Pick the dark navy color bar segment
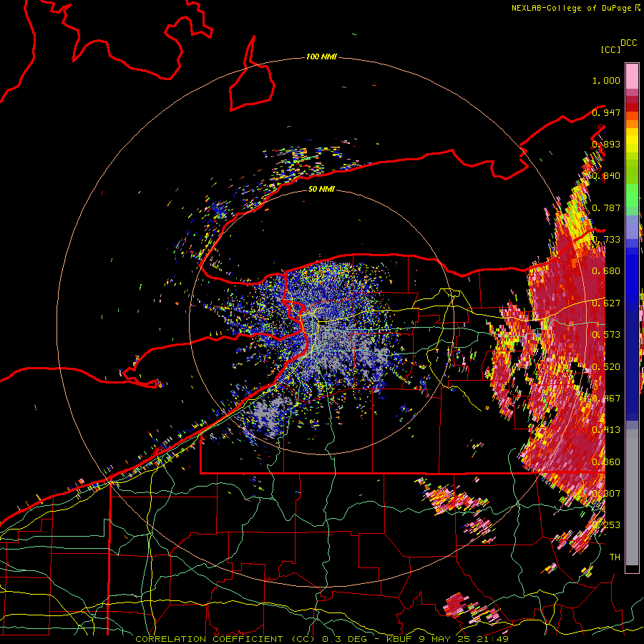The width and height of the screenshot is (644, 644). tap(632, 361)
